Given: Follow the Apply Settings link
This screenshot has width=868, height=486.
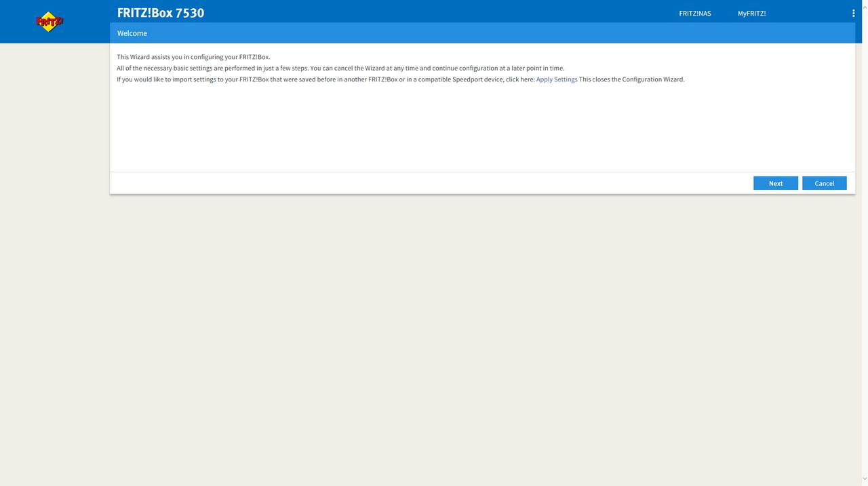Looking at the screenshot, I should tap(557, 79).
